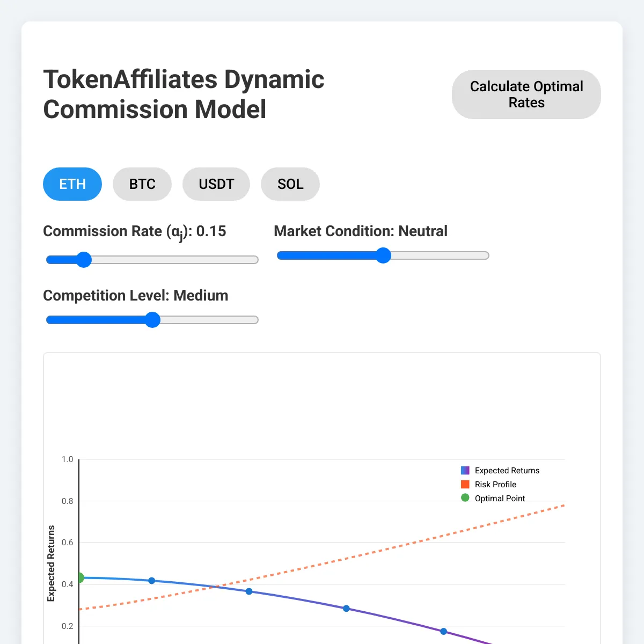Click the data point where curves intersect
The width and height of the screenshot is (644, 644).
click(x=248, y=591)
